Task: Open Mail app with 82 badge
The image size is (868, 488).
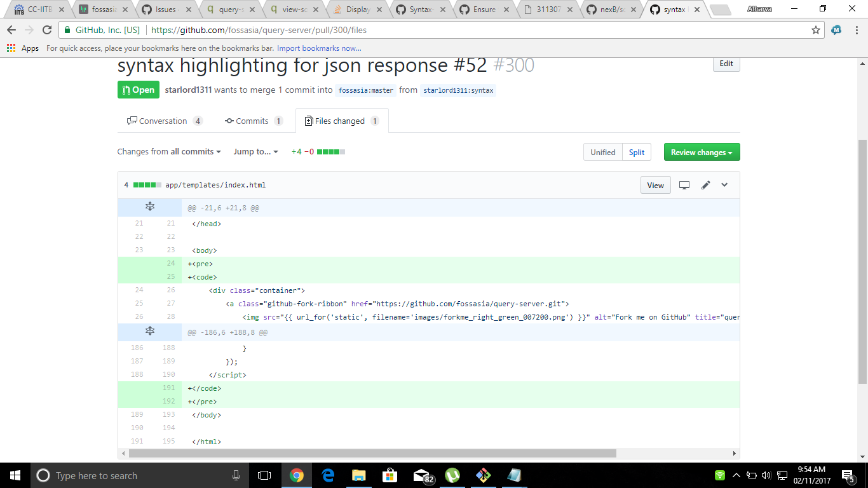Action: tap(423, 475)
